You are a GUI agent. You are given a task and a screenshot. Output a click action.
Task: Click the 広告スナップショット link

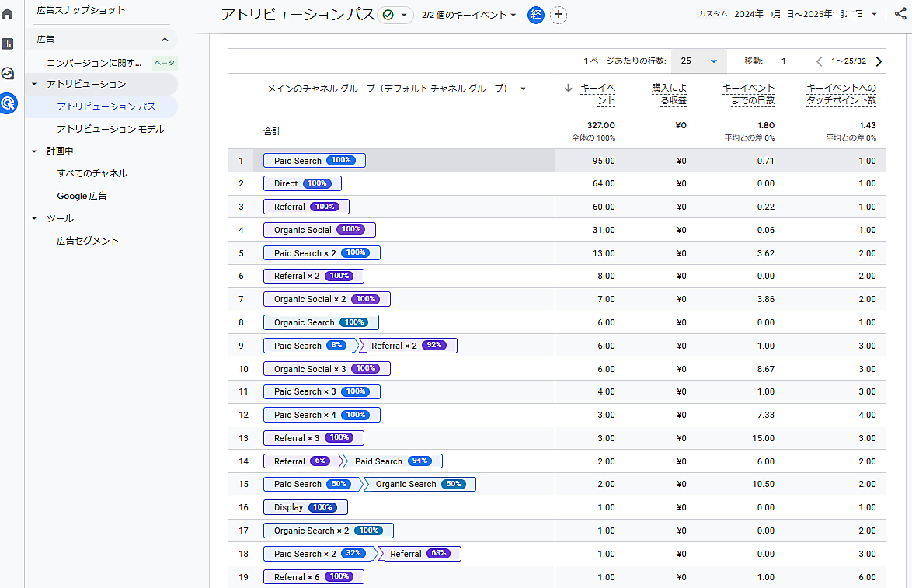[81, 10]
